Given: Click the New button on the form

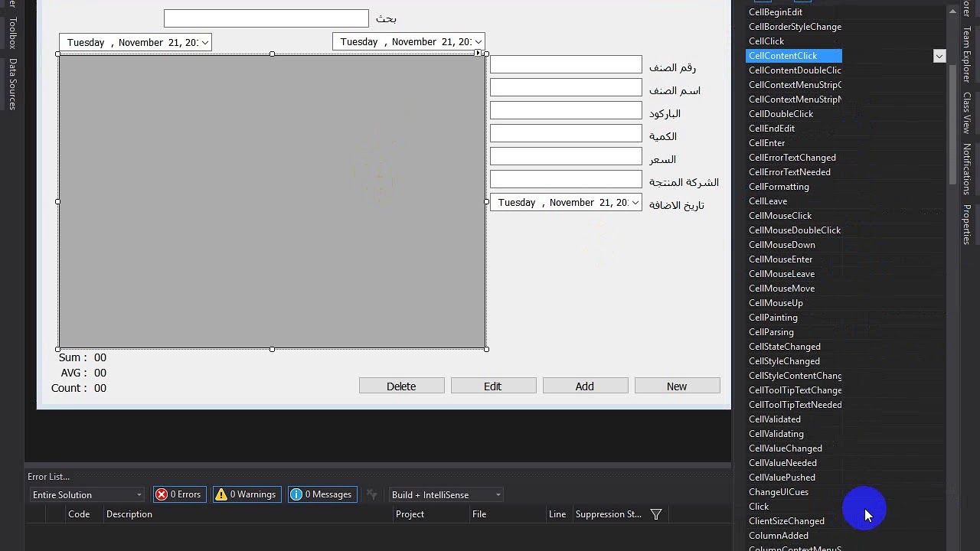Looking at the screenshot, I should click(677, 386).
